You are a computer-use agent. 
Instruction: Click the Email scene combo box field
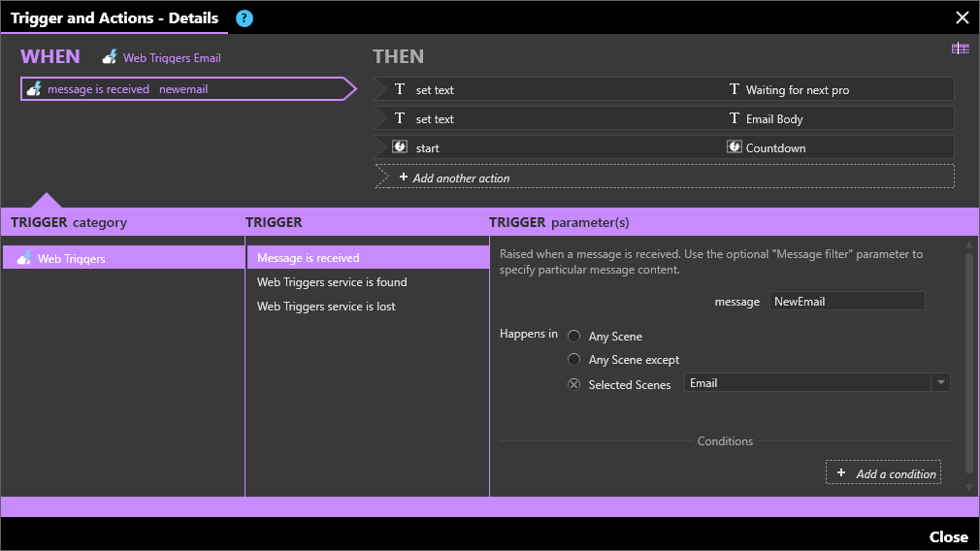coord(817,382)
